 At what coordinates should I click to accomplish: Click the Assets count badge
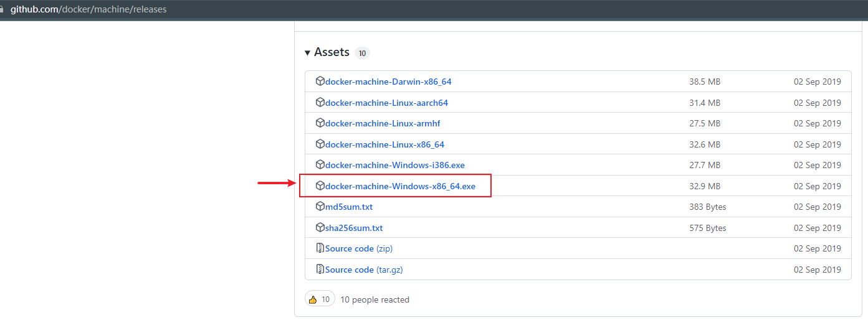click(x=362, y=54)
